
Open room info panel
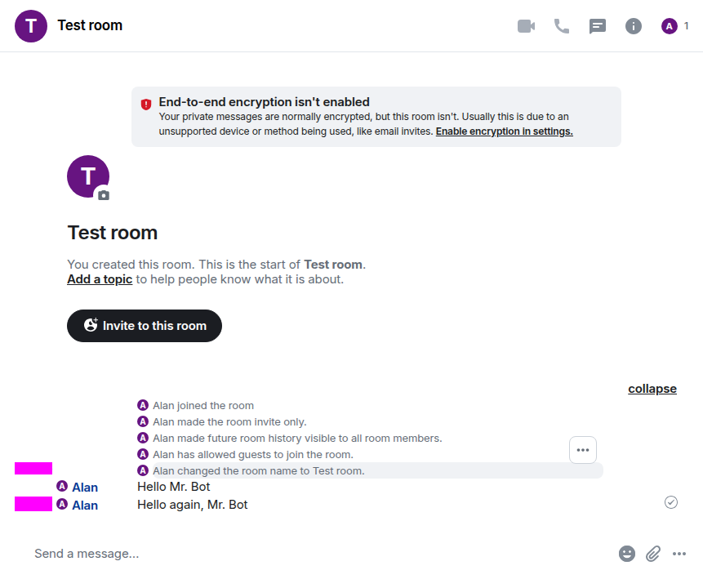pos(634,26)
